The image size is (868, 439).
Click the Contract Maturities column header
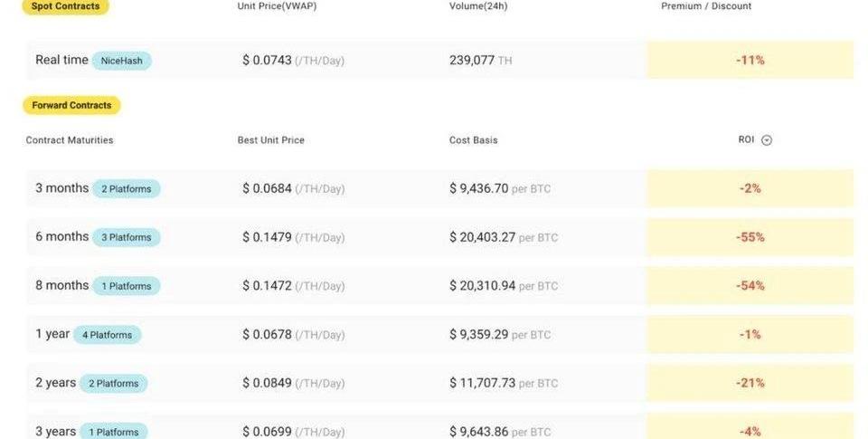(70, 140)
